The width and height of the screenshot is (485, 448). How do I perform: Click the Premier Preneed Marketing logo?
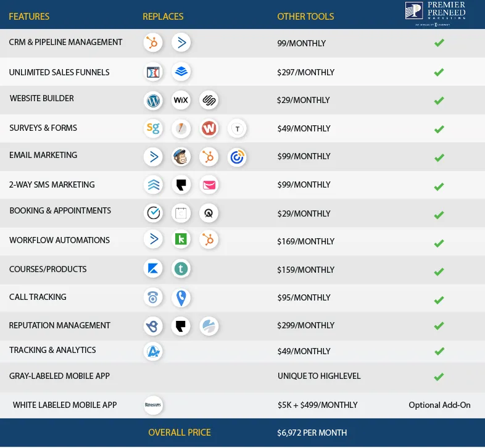(436, 14)
